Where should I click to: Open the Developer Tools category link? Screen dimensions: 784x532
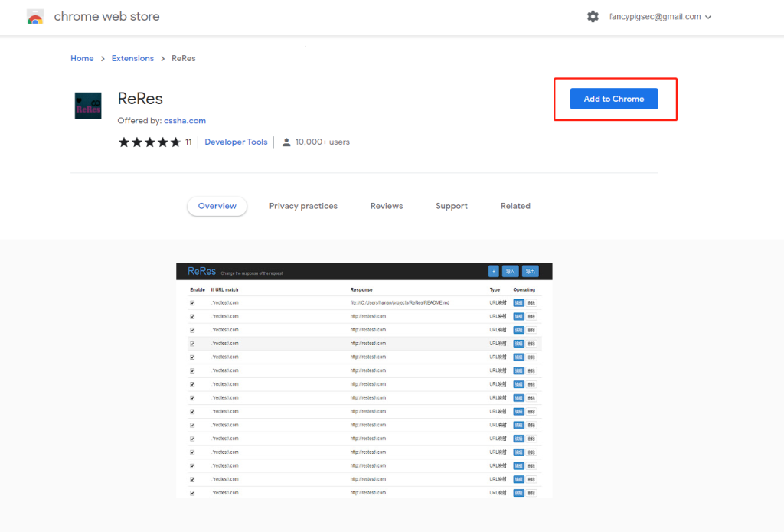pyautogui.click(x=236, y=142)
